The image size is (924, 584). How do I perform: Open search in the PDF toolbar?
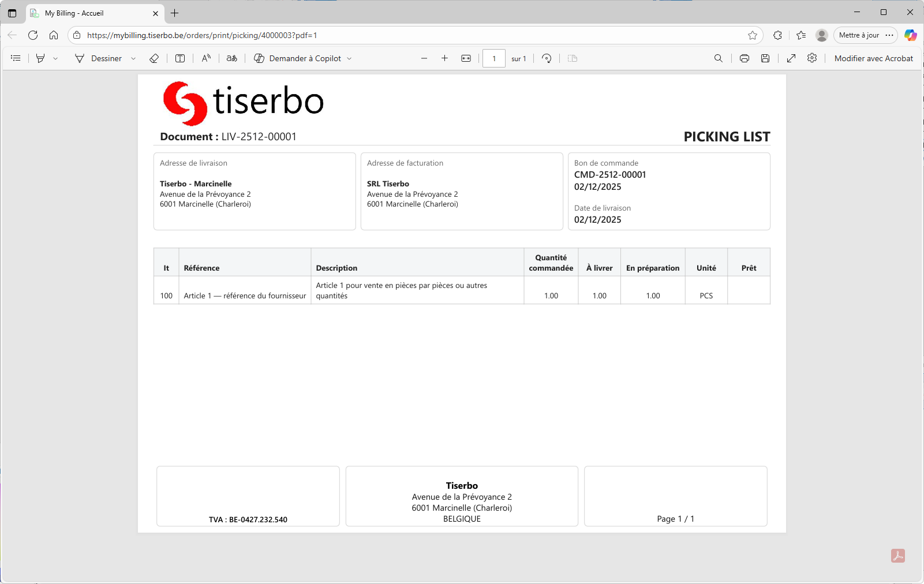pyautogui.click(x=719, y=58)
